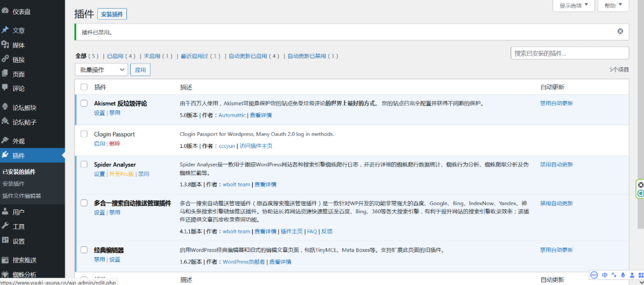
Task: Check the Akismet 反垃圾评论 plugin checkbox
Action: pyautogui.click(x=84, y=103)
